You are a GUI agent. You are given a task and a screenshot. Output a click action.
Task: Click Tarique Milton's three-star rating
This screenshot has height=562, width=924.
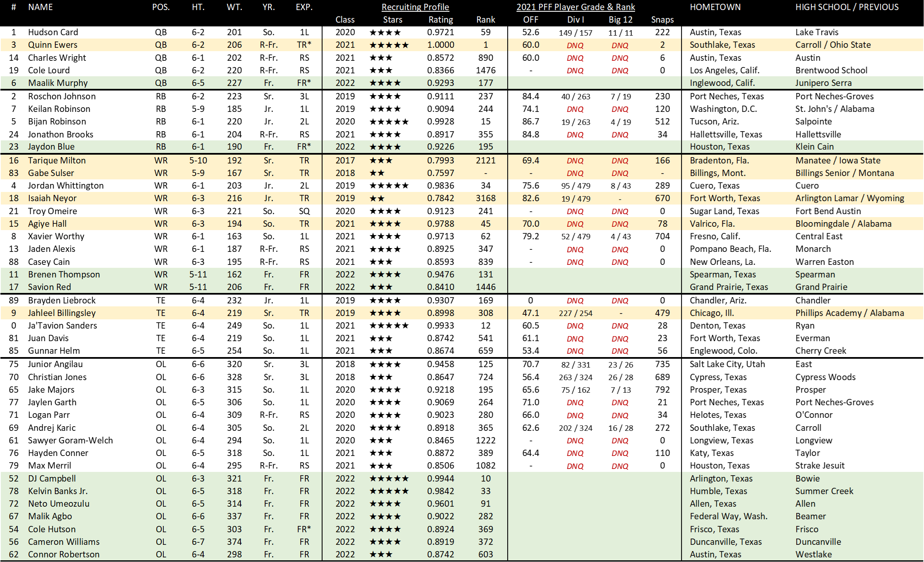point(381,161)
